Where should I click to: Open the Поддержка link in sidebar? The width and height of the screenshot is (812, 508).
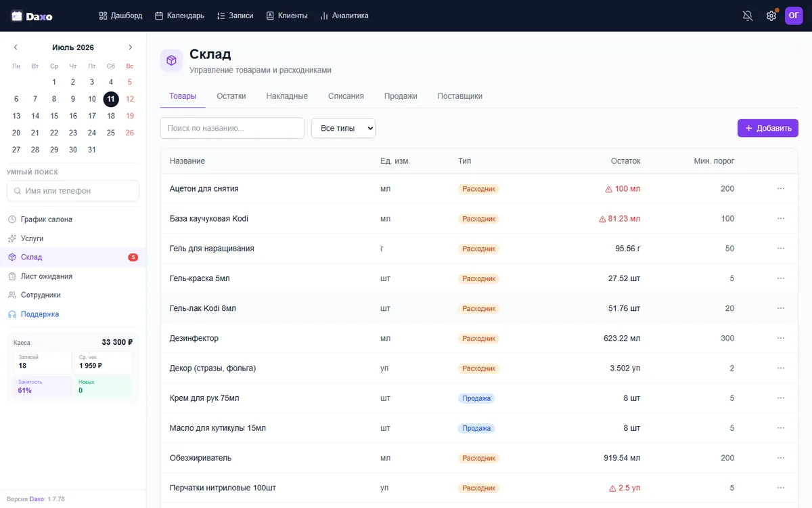coord(40,314)
